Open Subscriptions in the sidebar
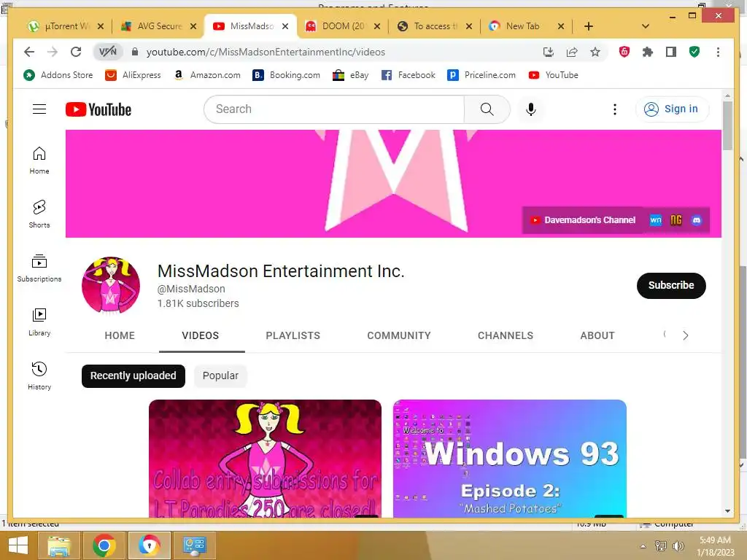 [x=39, y=268]
